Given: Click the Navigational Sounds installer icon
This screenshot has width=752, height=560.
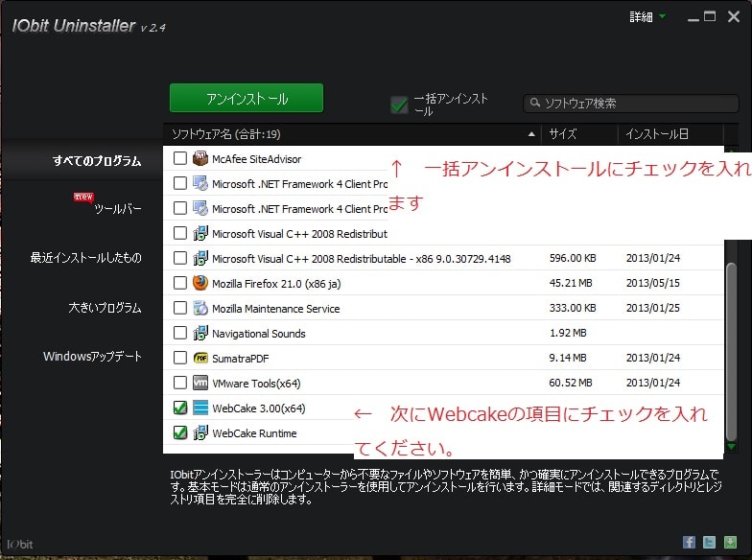Looking at the screenshot, I should (x=200, y=333).
